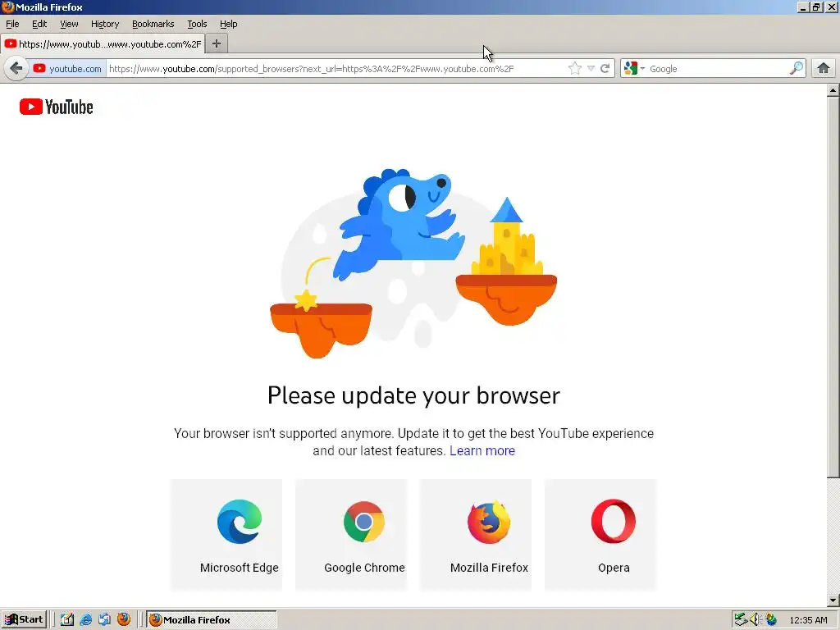Focus the URL address field
Viewport: 840px width, 630px height.
336,69
